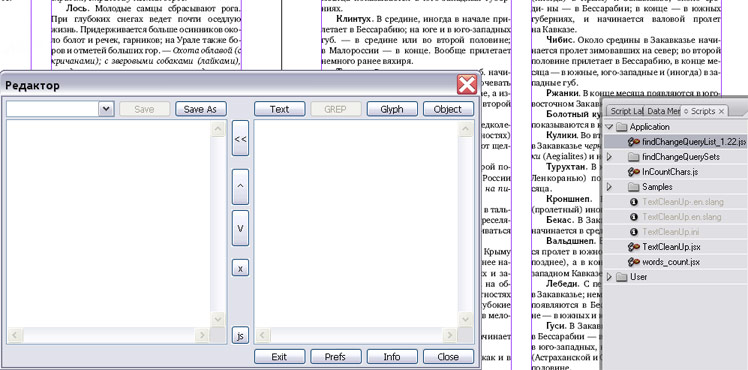Screen dimensions: 748x370
Task: Select the GREP mode button
Action: point(336,109)
